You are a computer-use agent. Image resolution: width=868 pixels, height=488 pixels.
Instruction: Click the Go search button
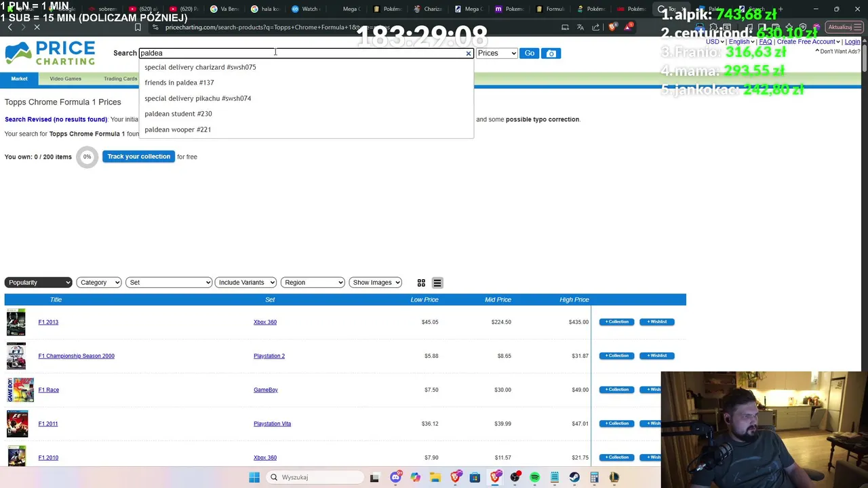tap(530, 54)
